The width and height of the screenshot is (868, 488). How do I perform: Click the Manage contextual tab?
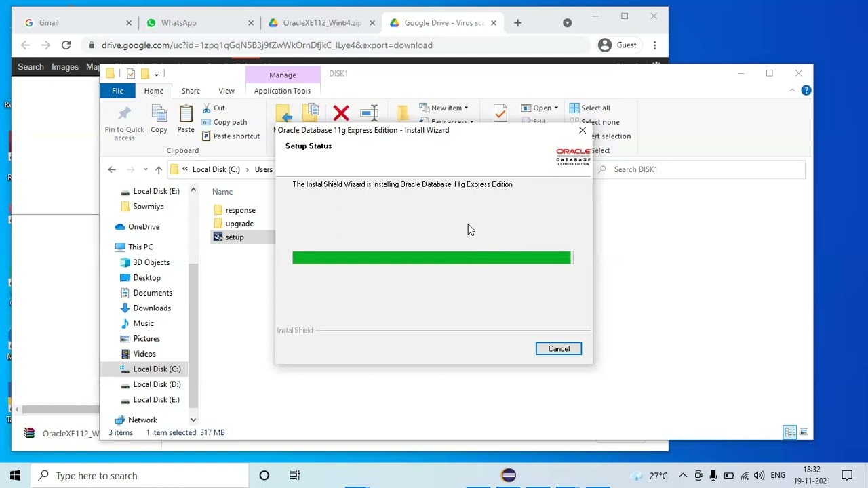coord(282,75)
